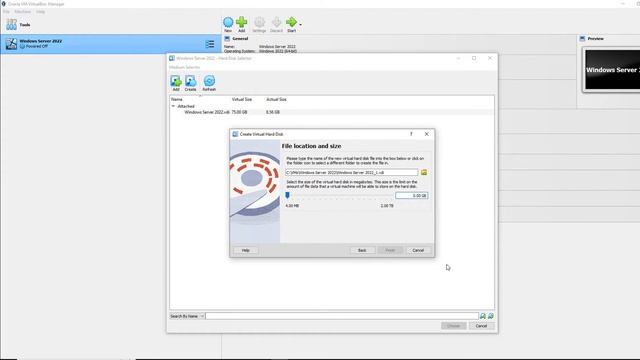The height and width of the screenshot is (360, 640).
Task: Click the green Add machine icon
Action: click(242, 22)
